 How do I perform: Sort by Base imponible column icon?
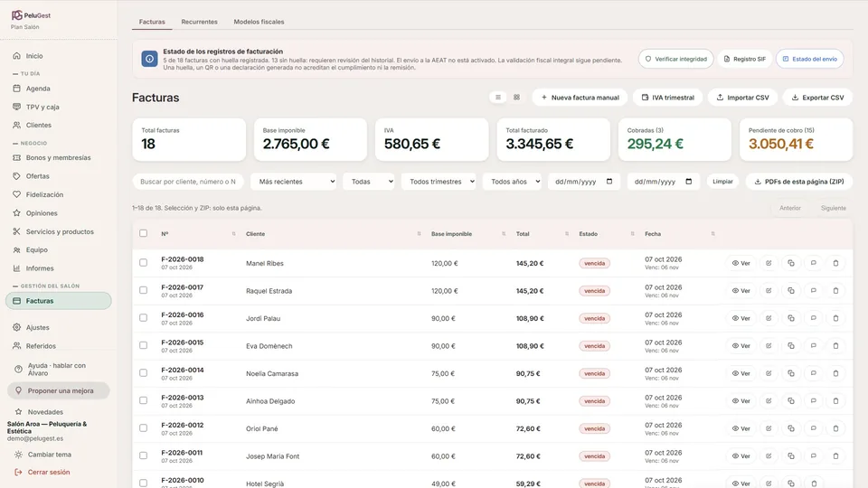(x=504, y=234)
